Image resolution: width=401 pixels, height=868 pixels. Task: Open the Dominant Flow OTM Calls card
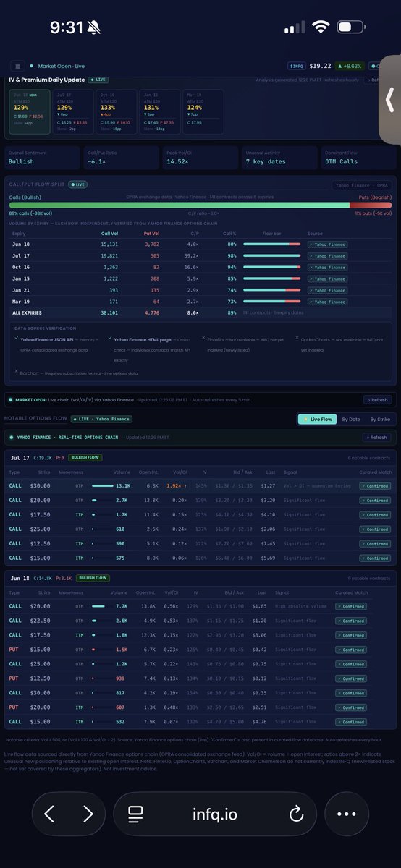[x=360, y=158]
